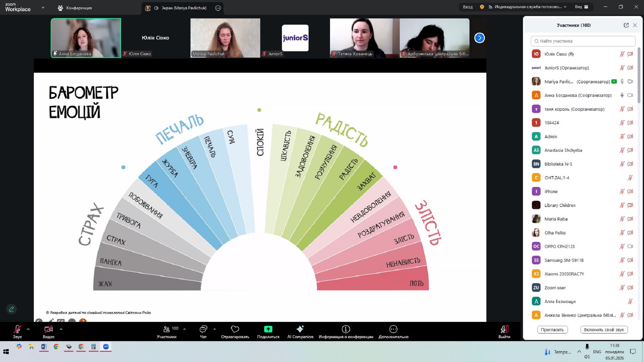Image resolution: width=644 pixels, height=362 pixels.
Task: Open Zoom Workplace dropdown chevron
Action: click(43, 8)
